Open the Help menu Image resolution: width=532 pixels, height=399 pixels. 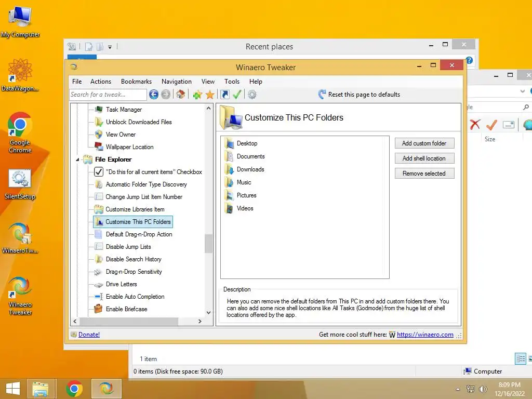click(x=256, y=82)
